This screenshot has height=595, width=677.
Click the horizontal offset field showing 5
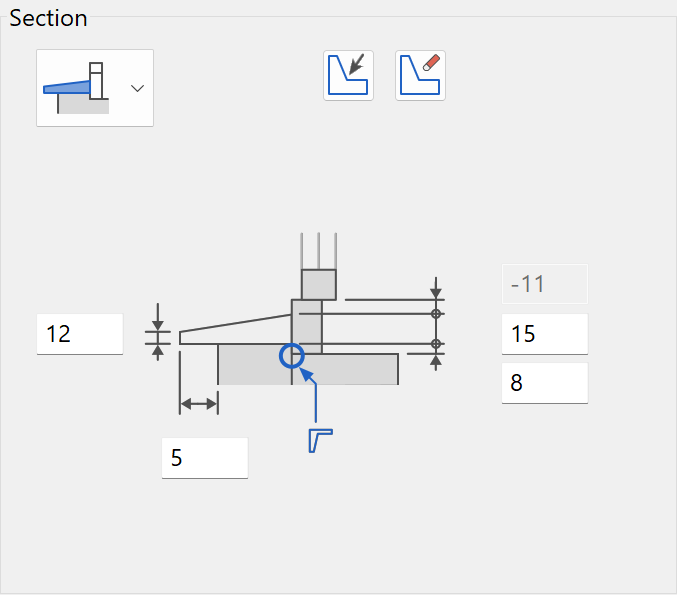tap(205, 458)
